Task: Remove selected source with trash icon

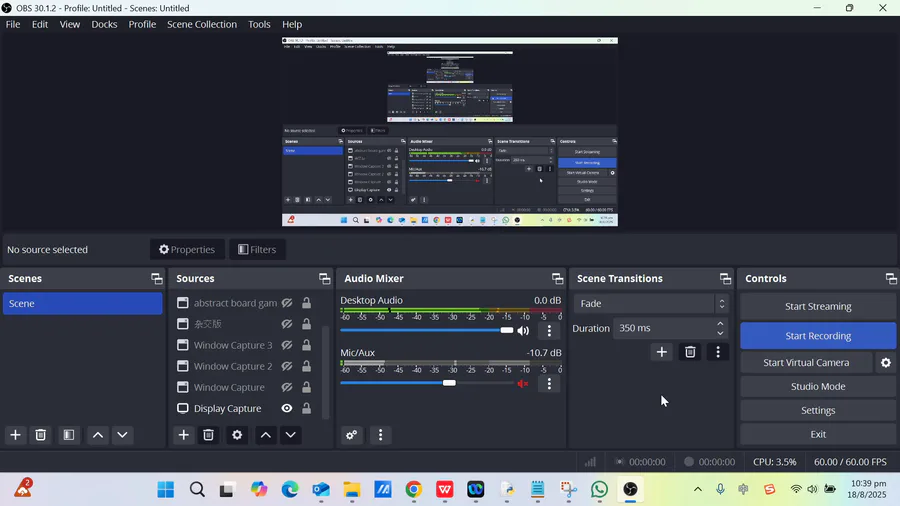Action: [x=208, y=435]
